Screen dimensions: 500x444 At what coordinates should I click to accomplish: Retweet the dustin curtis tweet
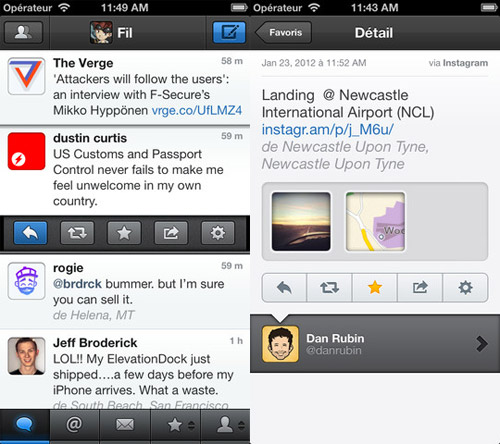tap(77, 233)
